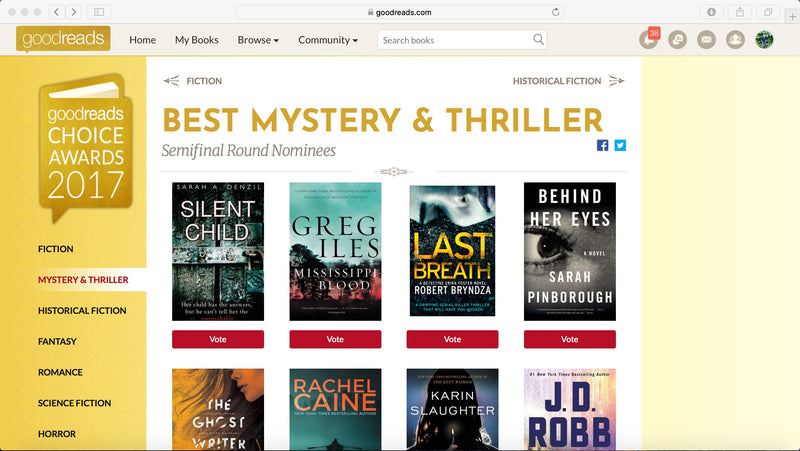Select Science Fiction category in sidebar
This screenshot has height=451, width=800.
[74, 403]
